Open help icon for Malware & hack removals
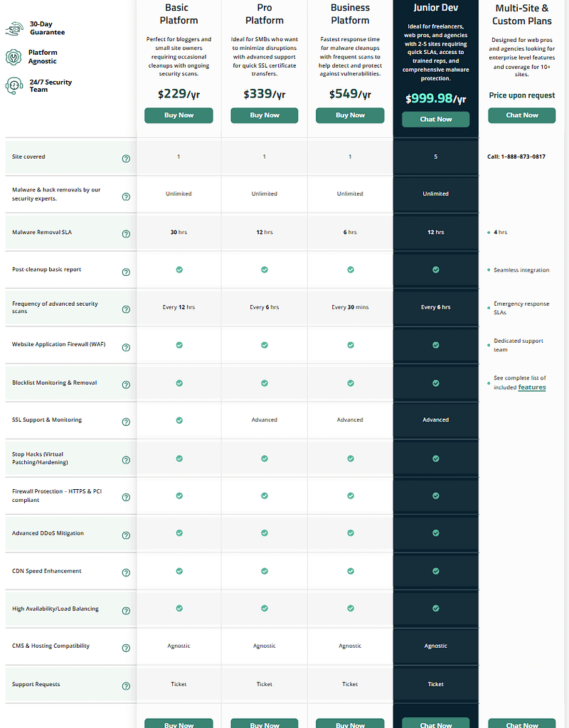Screen dimensions: 569x728 [x=126, y=197]
